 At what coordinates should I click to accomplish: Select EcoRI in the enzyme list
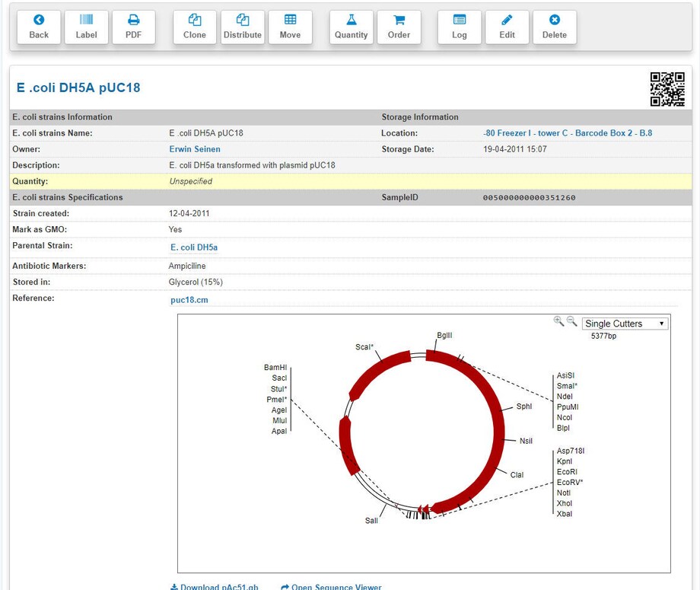(567, 472)
